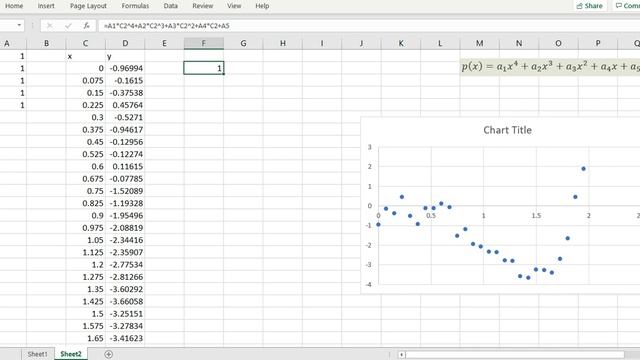Select cell with value -0.5271
The width and height of the screenshot is (640, 360).
tap(125, 117)
